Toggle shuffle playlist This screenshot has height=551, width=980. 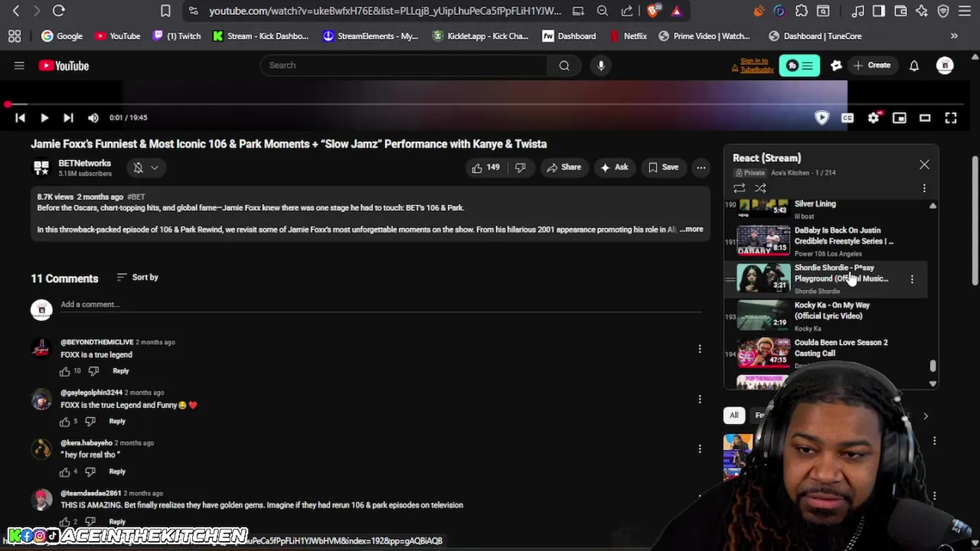[760, 188]
